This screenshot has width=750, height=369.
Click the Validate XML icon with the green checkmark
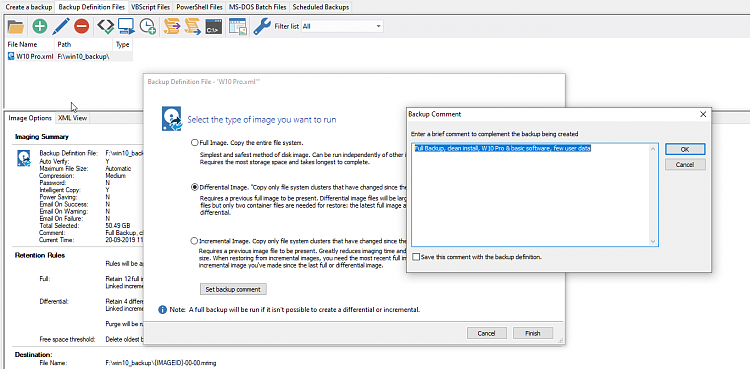pos(105,26)
